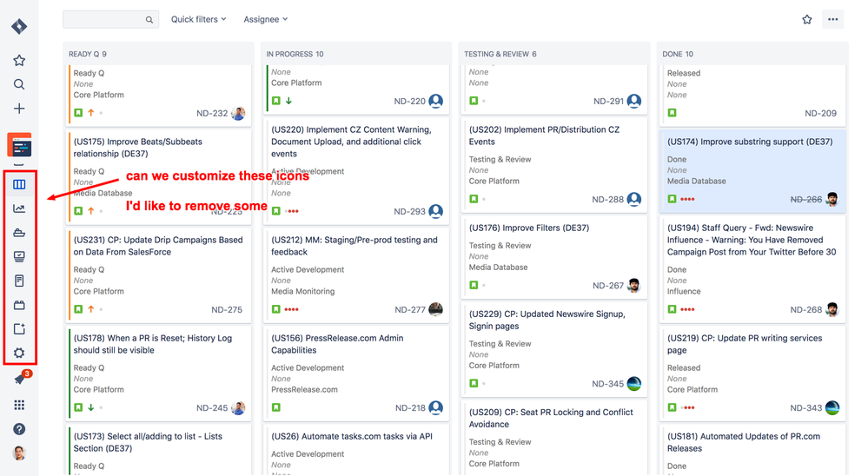The image size is (868, 476).
Task: Open issue key ND-209
Action: [x=821, y=114]
